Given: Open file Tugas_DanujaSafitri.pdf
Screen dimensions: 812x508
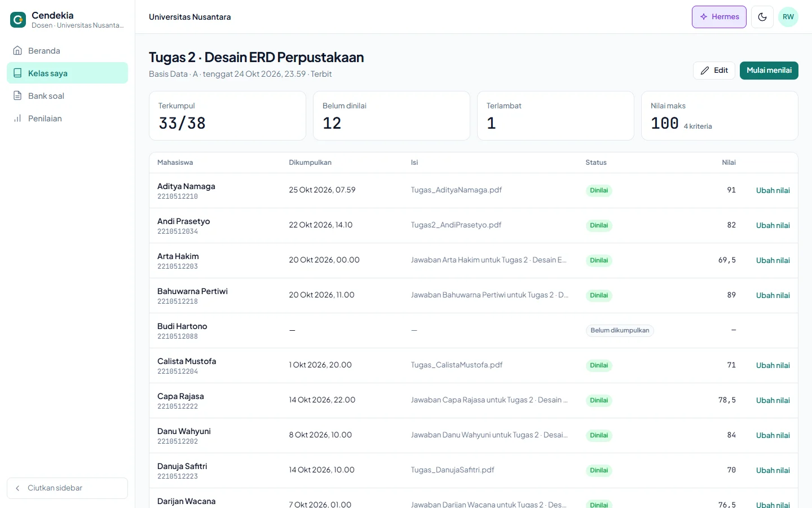Looking at the screenshot, I should [453, 470].
